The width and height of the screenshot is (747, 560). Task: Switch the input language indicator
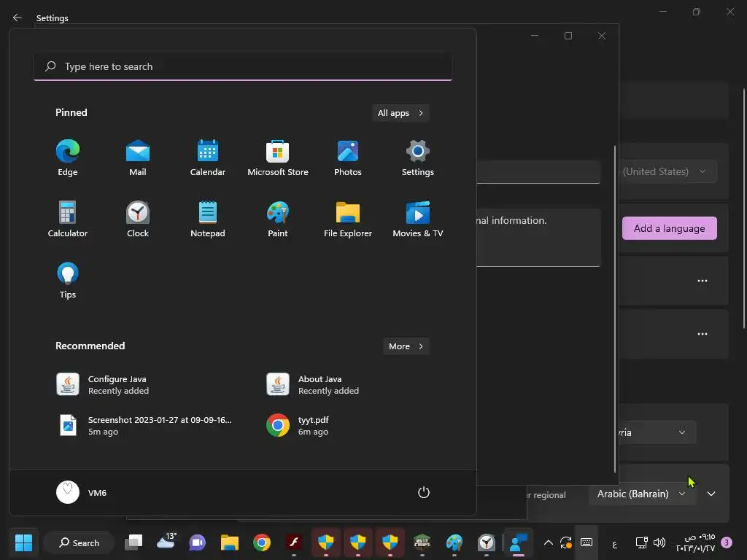tap(614, 542)
